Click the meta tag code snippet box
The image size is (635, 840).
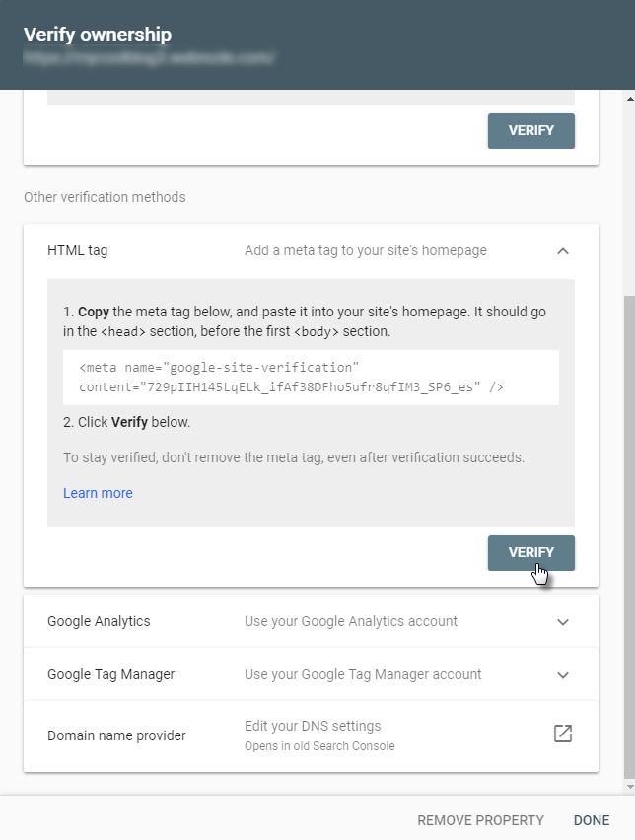pos(311,378)
